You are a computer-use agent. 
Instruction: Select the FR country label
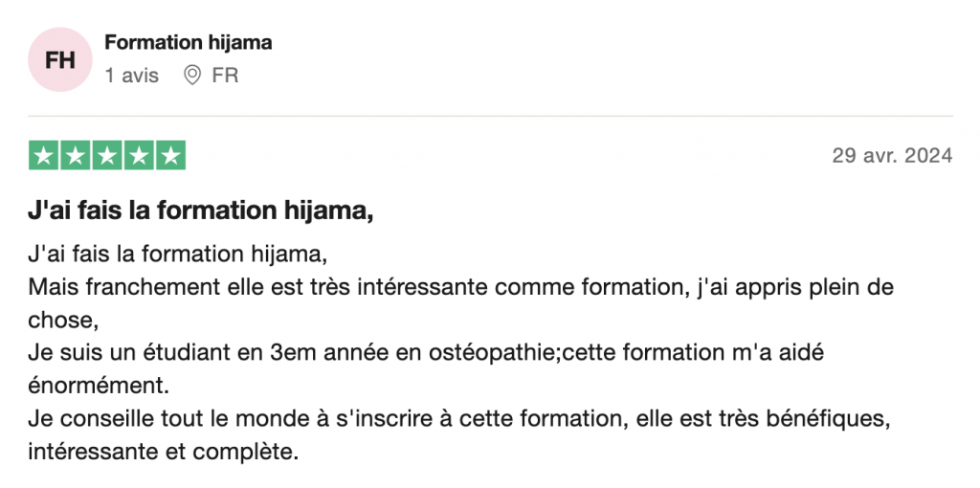(x=225, y=75)
